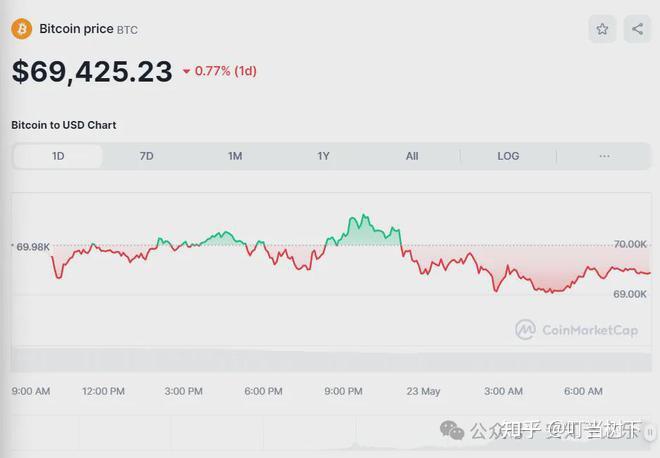Show the 1Y price history

click(323, 156)
